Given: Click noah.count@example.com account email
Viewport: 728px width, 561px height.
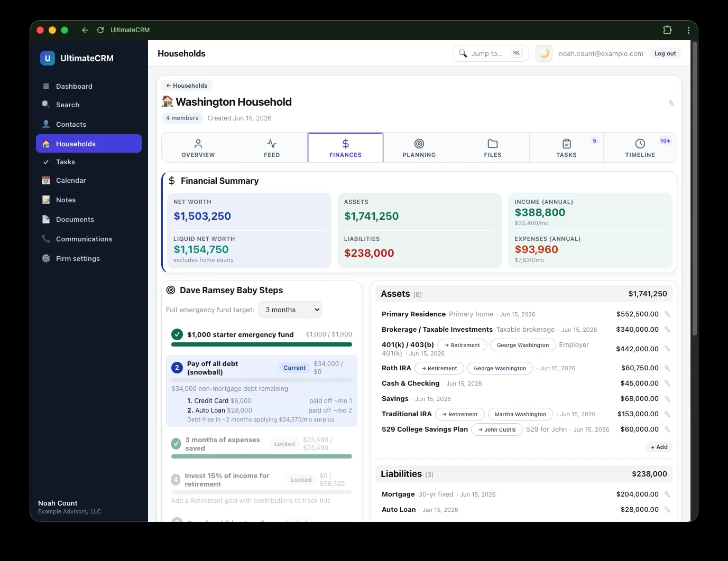Looking at the screenshot, I should pos(601,53).
